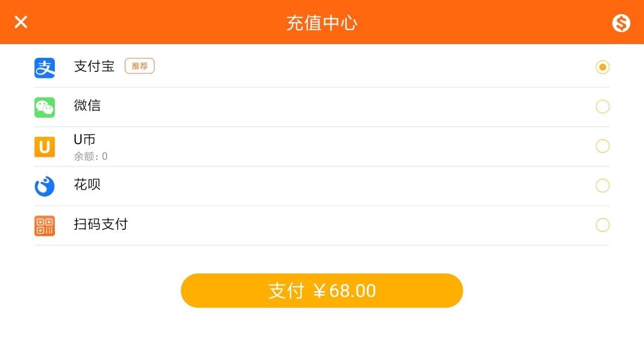
Task: Select the U币 radio button
Action: [x=602, y=146]
